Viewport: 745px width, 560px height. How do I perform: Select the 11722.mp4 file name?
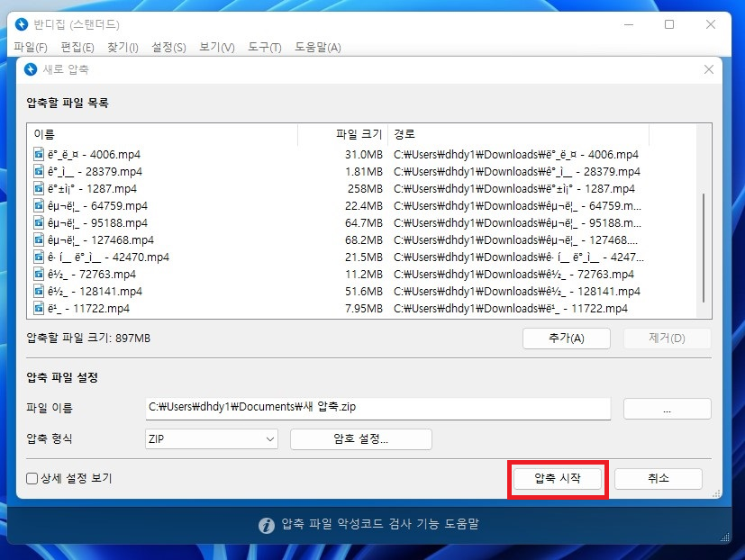click(89, 308)
